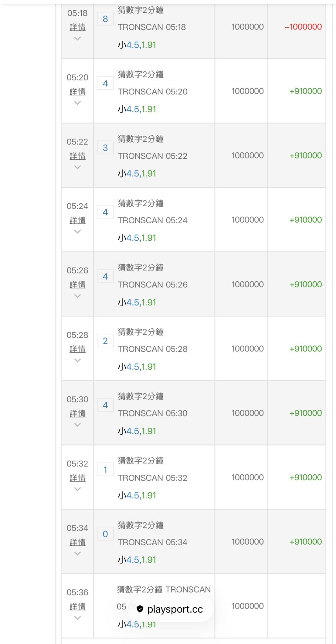The image size is (336, 644).
Task: Click 詳情 link under 05:24
Action: click(77, 220)
